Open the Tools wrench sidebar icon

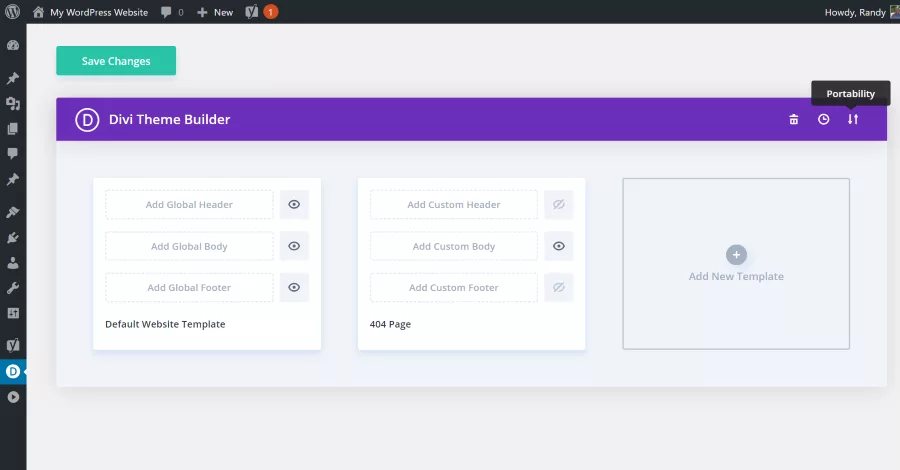point(13,288)
